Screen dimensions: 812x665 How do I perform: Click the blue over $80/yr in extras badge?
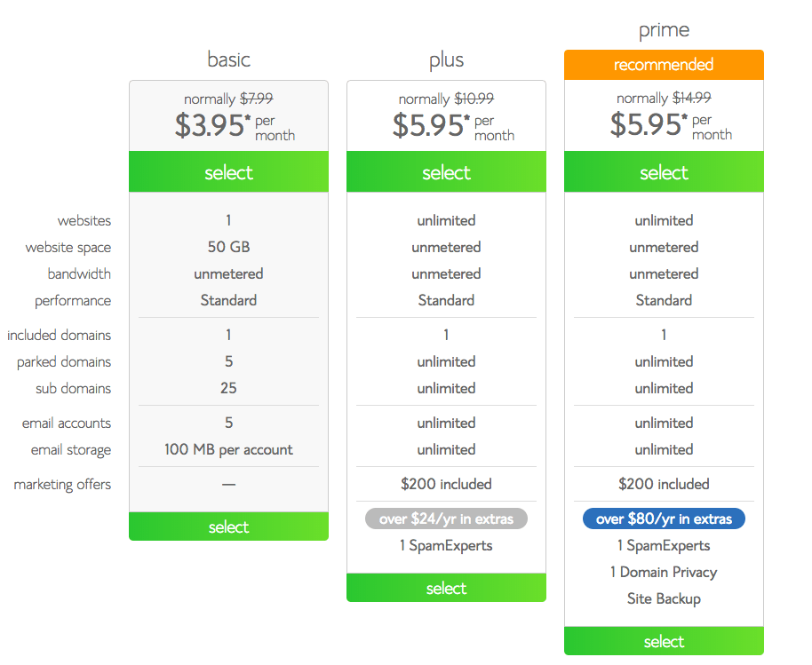(x=664, y=519)
